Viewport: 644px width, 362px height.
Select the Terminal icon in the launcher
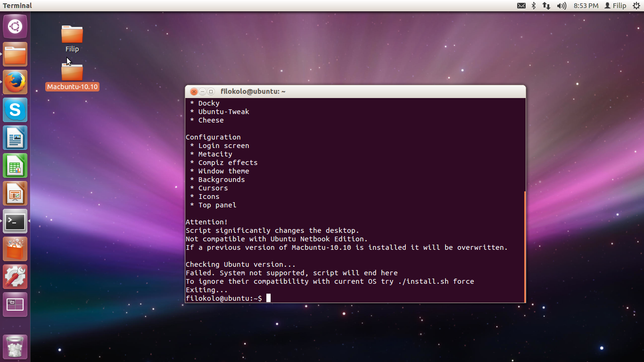(15, 221)
